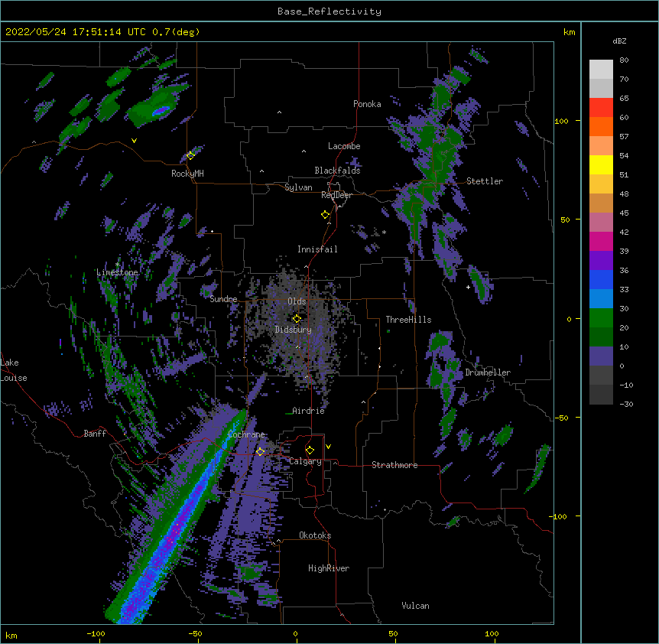Image resolution: width=659 pixels, height=644 pixels.
Task: Select yellow V marker northwest of RockyMH
Action: tap(134, 141)
